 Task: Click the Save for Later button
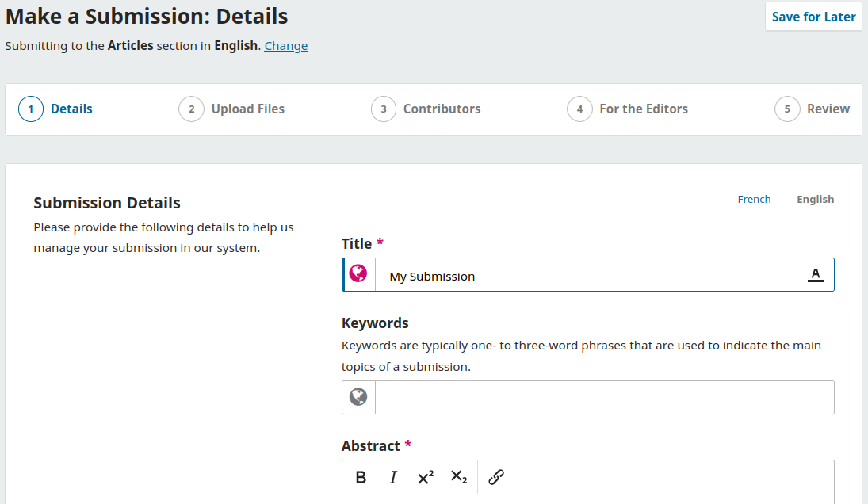click(x=814, y=17)
